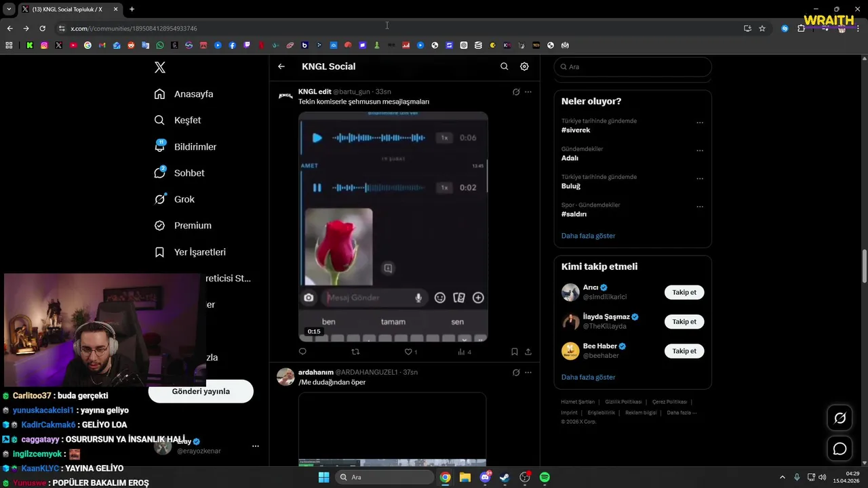Search within KNGL Social community
Viewport: 868px width, 488px height.
point(504,66)
